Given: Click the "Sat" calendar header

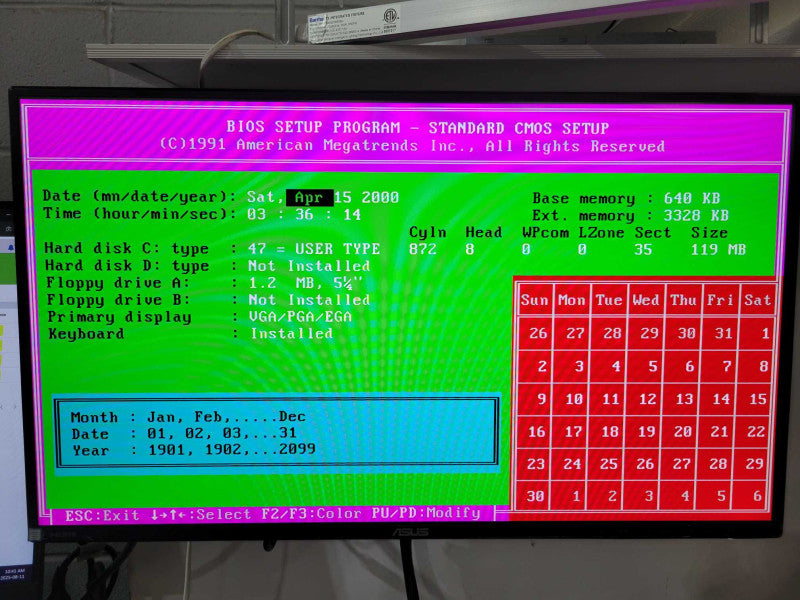Looking at the screenshot, I should [757, 300].
